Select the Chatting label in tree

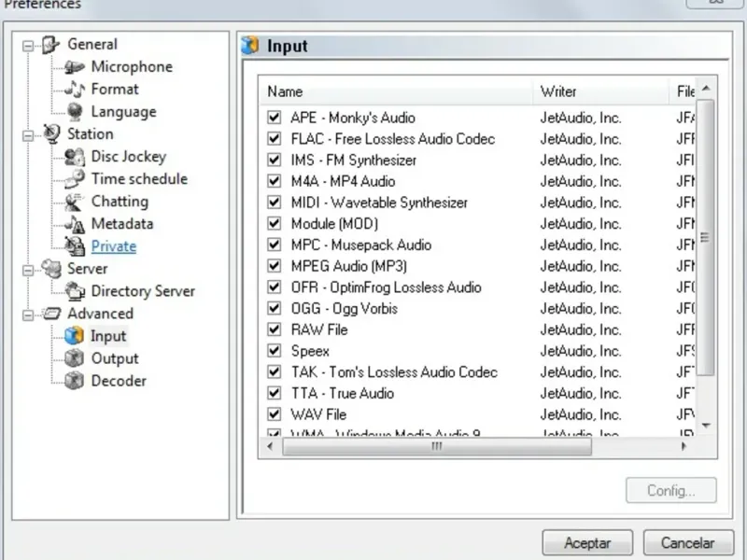(120, 202)
